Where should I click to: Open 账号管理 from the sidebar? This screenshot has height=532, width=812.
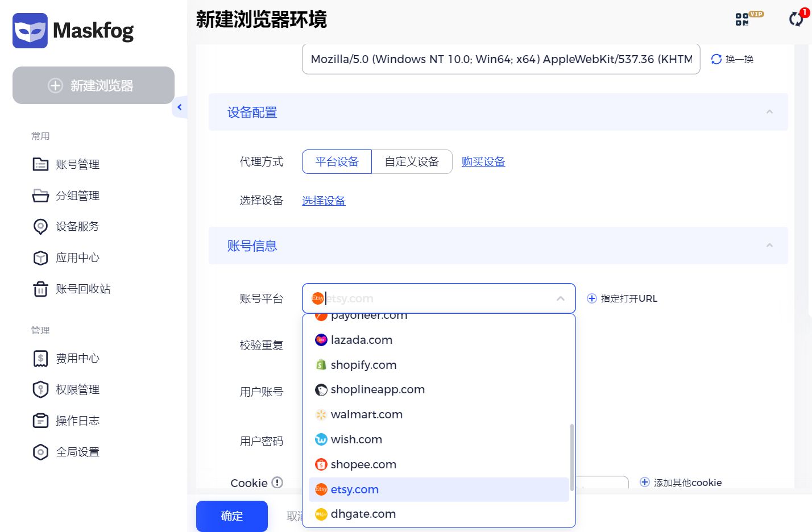[x=77, y=164]
